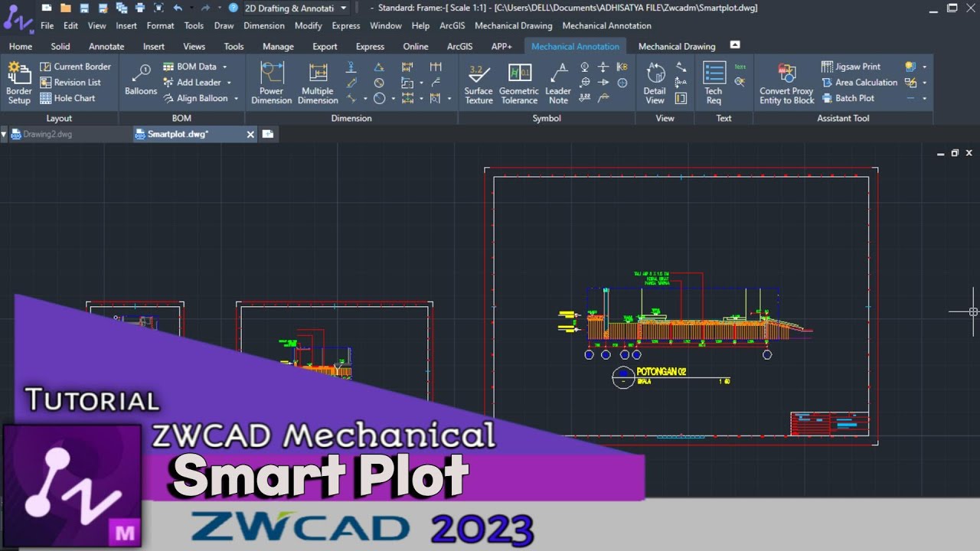Click the Express menu in the menu bar
The height and width of the screenshot is (551, 980).
coord(346,25)
